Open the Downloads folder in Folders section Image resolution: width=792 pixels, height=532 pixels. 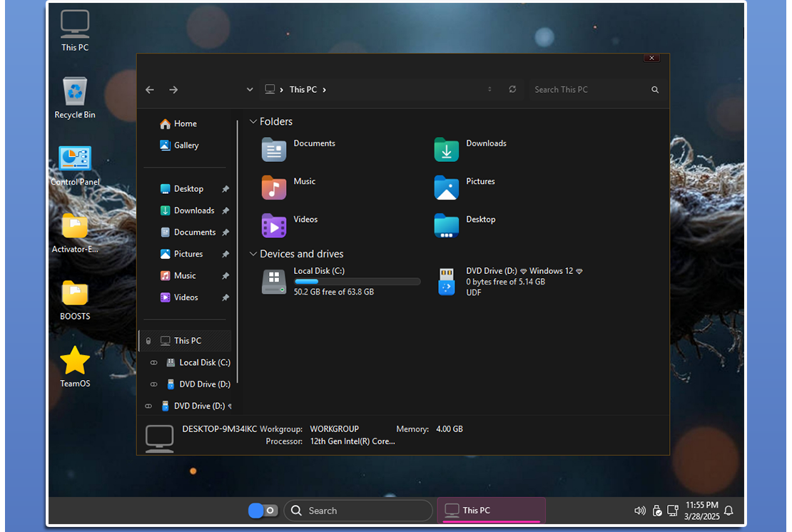click(x=447, y=150)
